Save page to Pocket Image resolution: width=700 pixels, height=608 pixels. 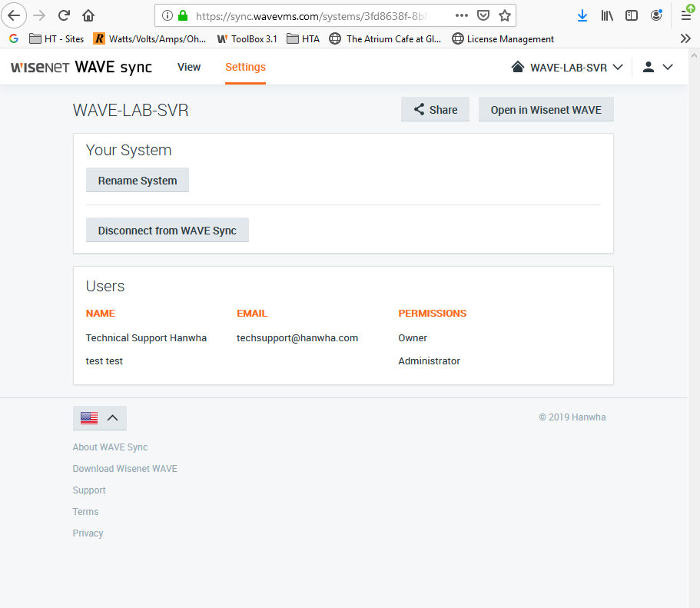coord(483,15)
